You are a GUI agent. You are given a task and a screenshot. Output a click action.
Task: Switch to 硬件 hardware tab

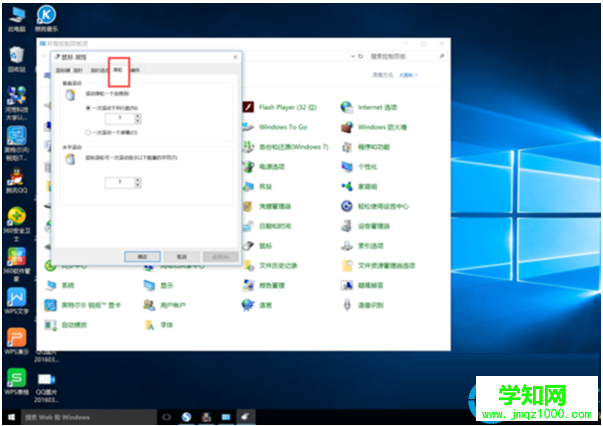tap(135, 70)
